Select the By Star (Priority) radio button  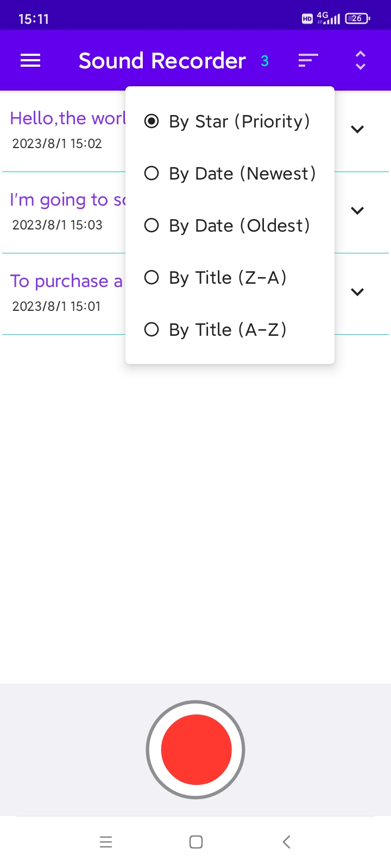pos(230,122)
